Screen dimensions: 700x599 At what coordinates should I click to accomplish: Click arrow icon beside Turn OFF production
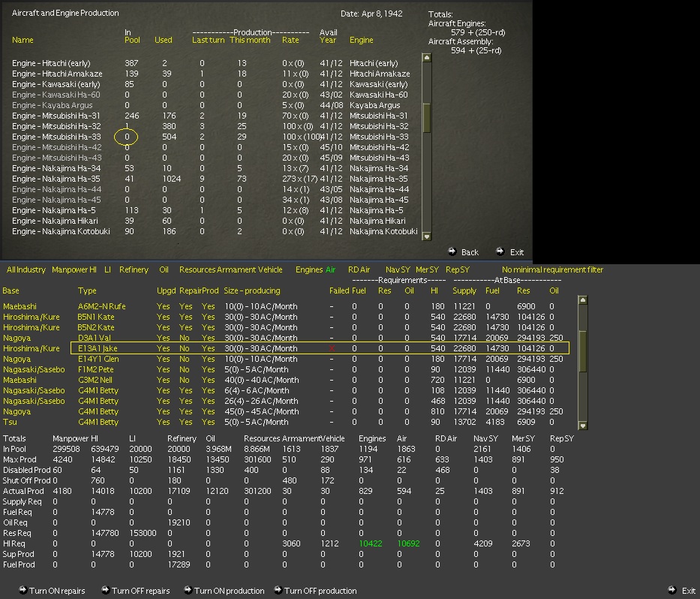278,590
